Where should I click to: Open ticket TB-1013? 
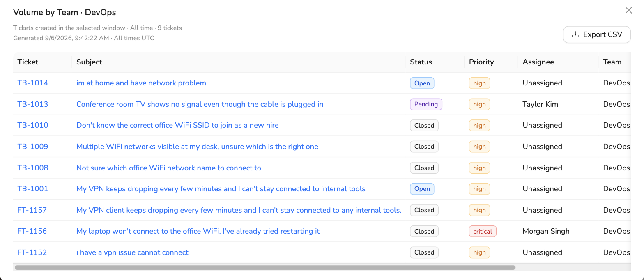(33, 104)
